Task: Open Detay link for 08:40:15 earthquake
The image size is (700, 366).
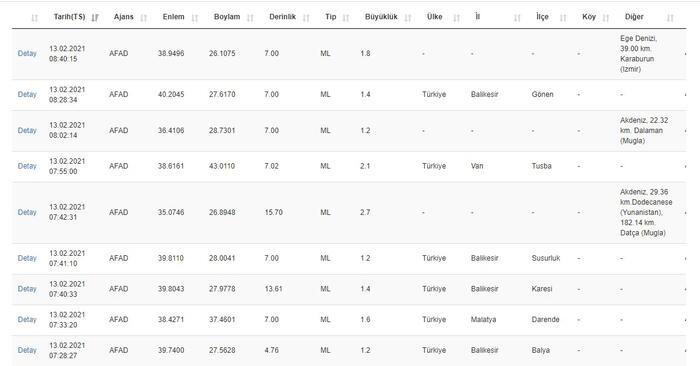Action: point(27,54)
